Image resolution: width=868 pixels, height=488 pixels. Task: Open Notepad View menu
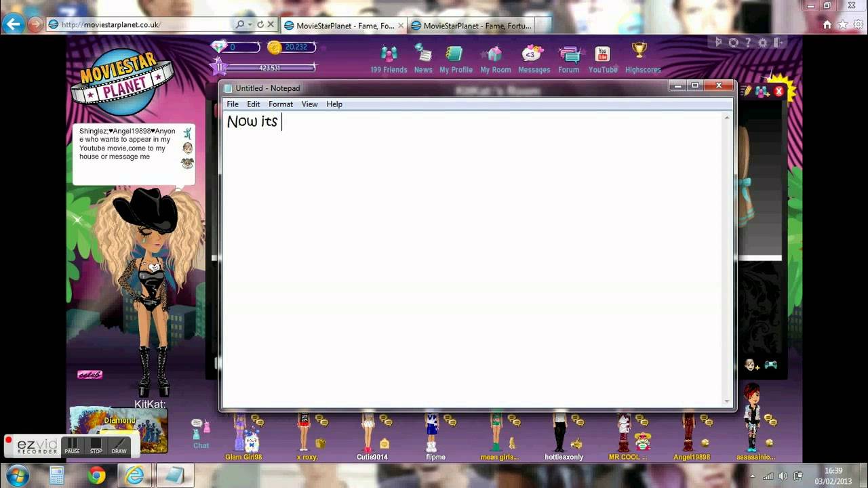[x=310, y=104]
